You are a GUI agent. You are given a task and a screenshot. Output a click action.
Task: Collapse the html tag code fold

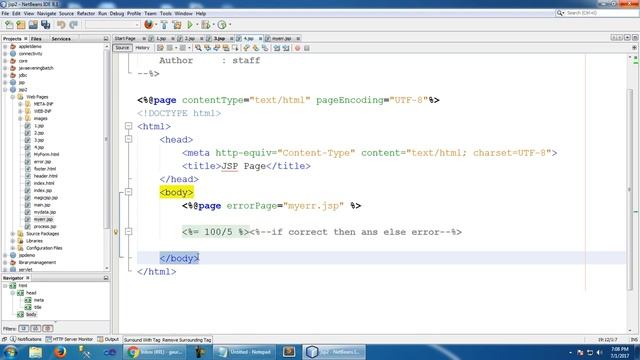[x=129, y=126]
